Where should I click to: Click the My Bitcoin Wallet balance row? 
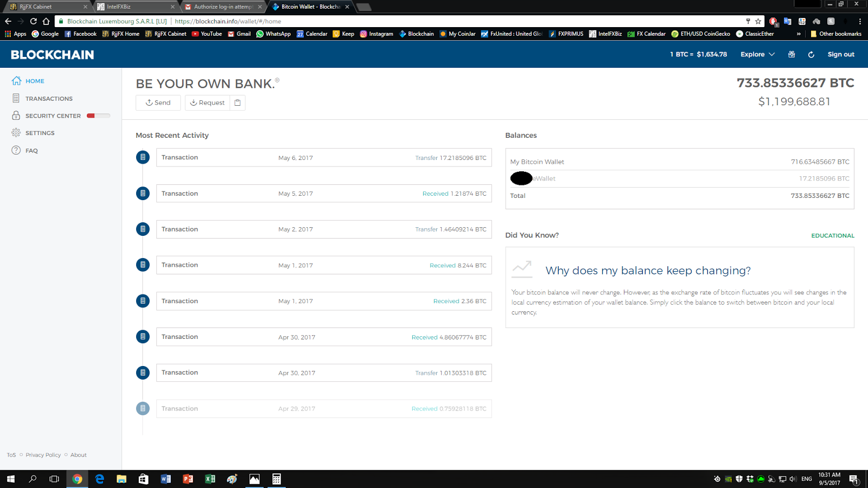[680, 162]
